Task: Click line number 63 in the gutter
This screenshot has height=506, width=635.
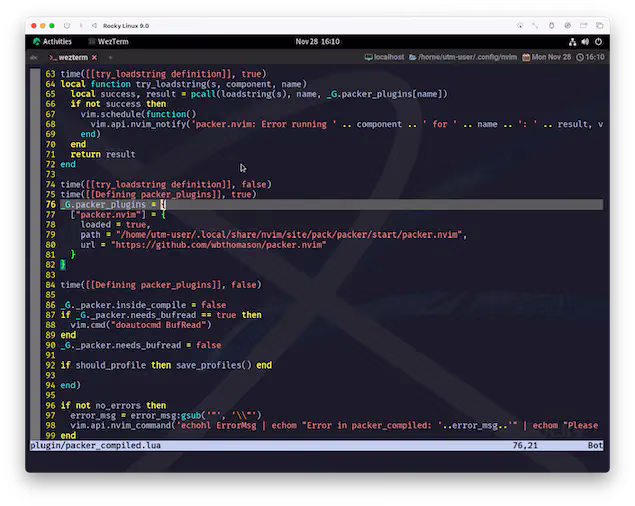Action: coord(50,74)
